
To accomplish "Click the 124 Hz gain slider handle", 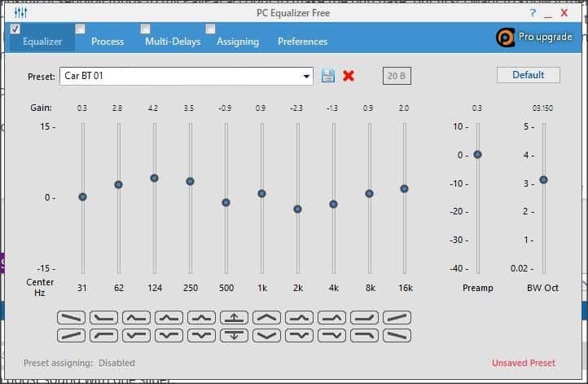I will [154, 178].
